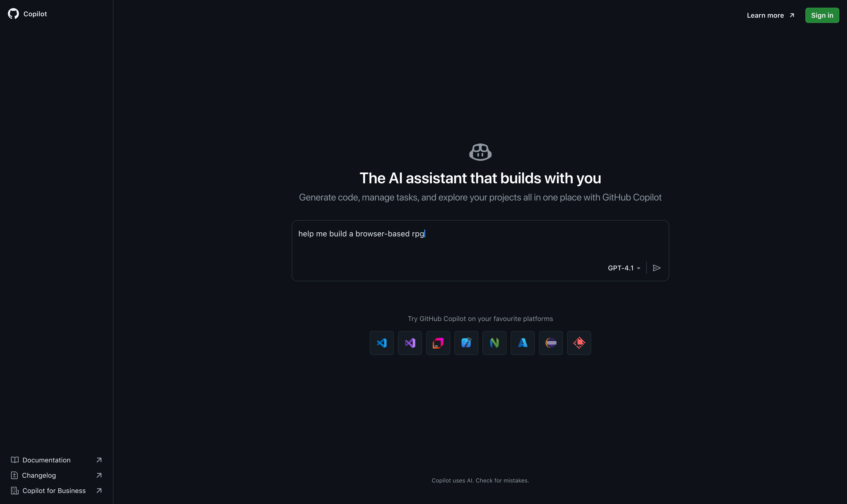Click the red Raycast icon
Viewport: 847px width, 504px height.
pos(579,343)
